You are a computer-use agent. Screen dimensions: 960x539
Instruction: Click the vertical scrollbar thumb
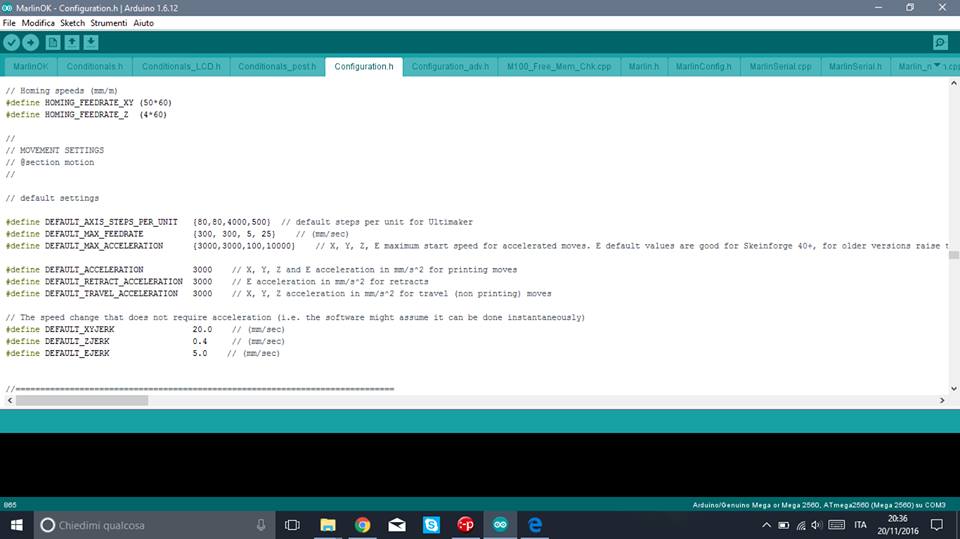coord(954,255)
